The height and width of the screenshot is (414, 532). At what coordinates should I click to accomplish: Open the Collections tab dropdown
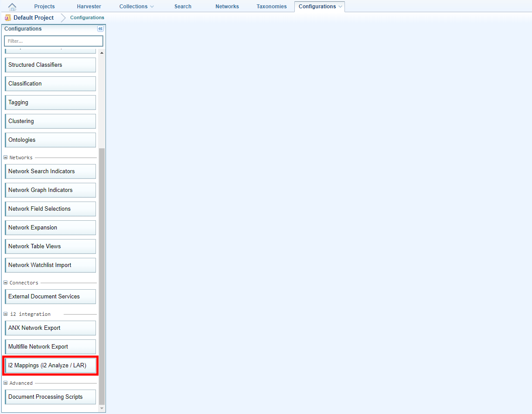(x=152, y=7)
